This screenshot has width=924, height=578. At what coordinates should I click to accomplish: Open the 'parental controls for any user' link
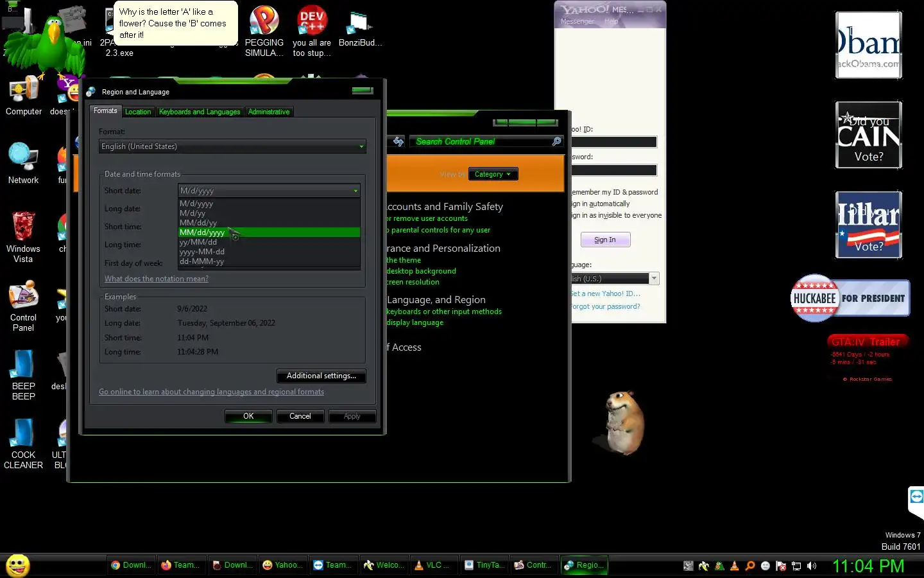click(439, 230)
